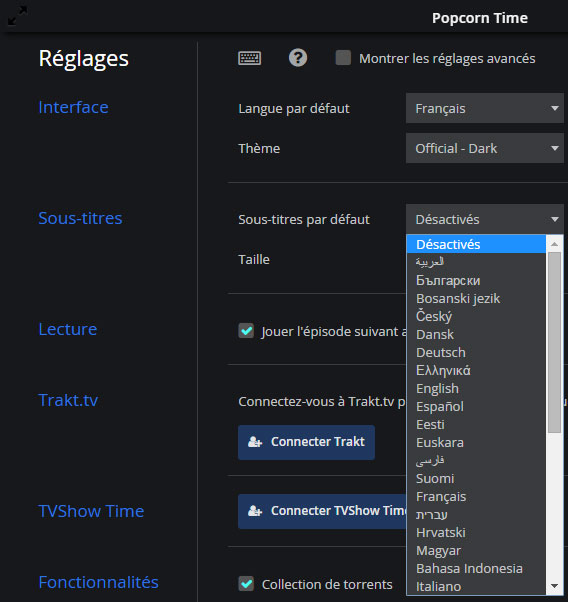The height and width of the screenshot is (602, 568).
Task: Click the Popcorn Time title text
Action: click(480, 18)
